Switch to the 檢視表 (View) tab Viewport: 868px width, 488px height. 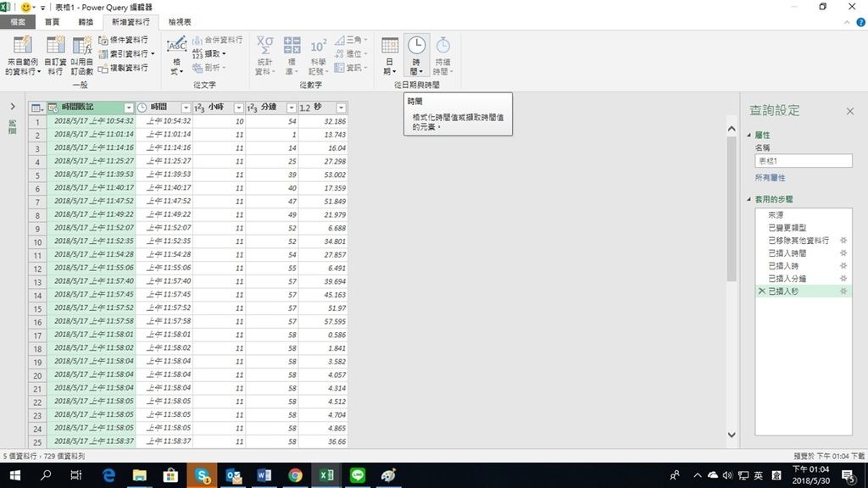pos(180,22)
